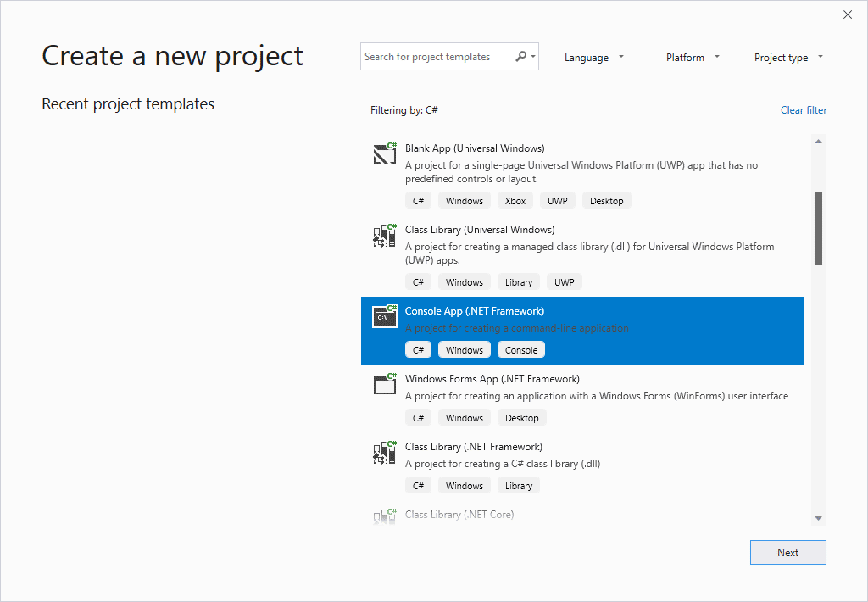Open the Language filter dropdown
The height and width of the screenshot is (602, 868).
(x=594, y=58)
